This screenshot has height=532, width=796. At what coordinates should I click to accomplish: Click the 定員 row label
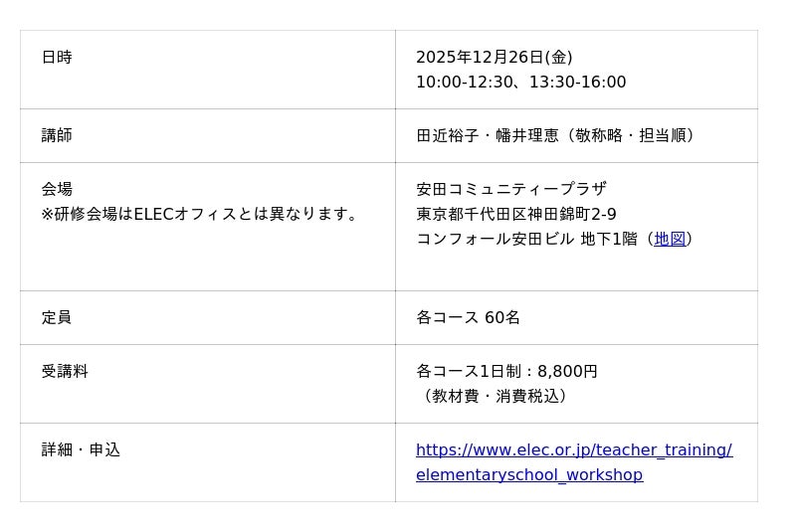[57, 318]
